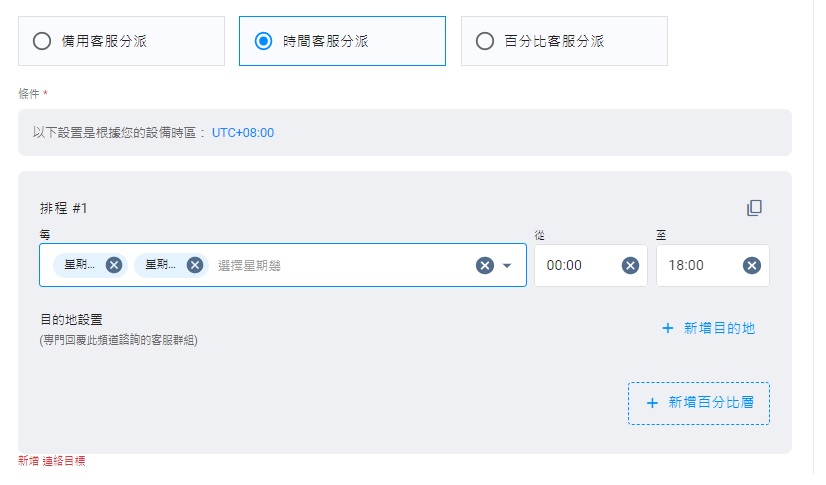Image resolution: width=826 pixels, height=485 pixels.
Task: Click the plus icon beside 新增百分比層
Action: (652, 402)
